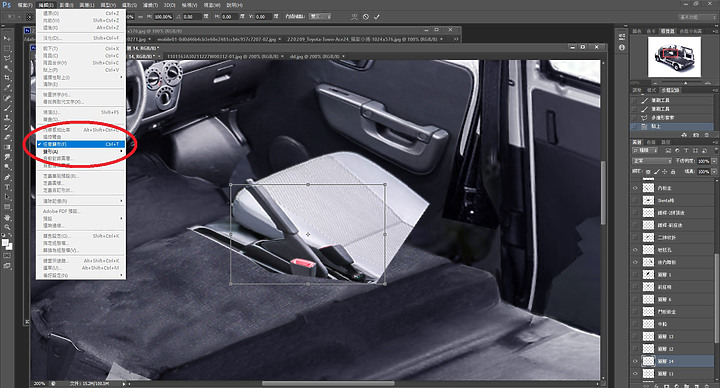Cancel the transform in options bar

[x=366, y=17]
